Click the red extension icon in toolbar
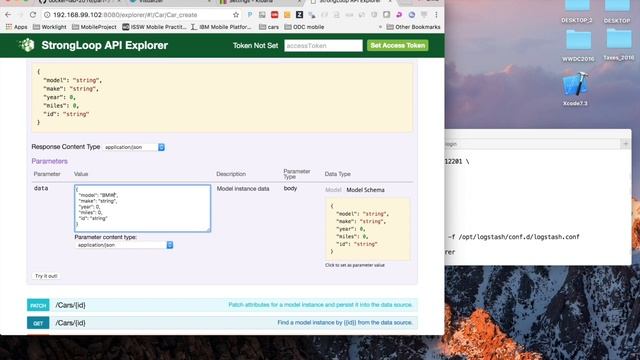This screenshot has height=360, width=640. 274,15
